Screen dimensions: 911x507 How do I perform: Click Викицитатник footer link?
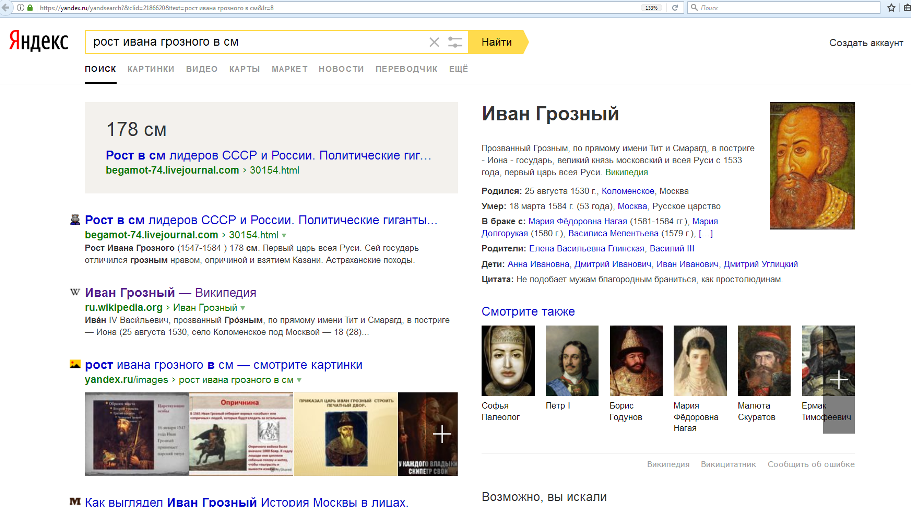(728, 464)
